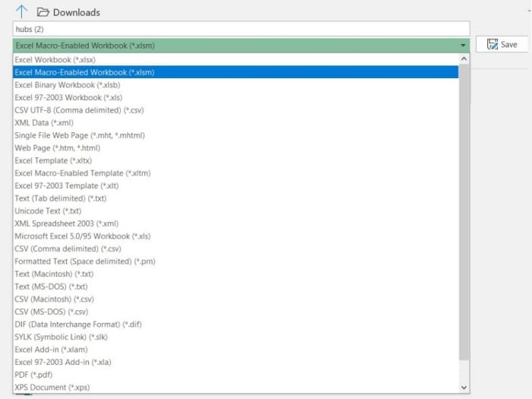Select Excel Workbook (*.xlsx)
This screenshot has width=532, height=399.
[x=236, y=60]
